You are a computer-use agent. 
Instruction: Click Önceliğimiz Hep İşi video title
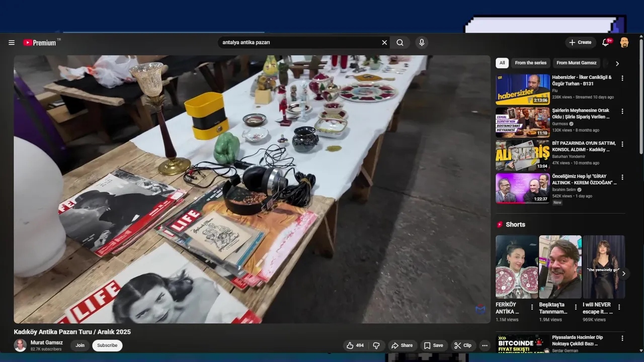(x=584, y=179)
